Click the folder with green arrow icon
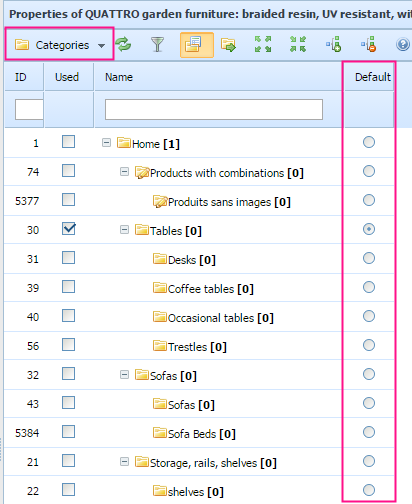The width and height of the screenshot is (412, 504). [228, 45]
